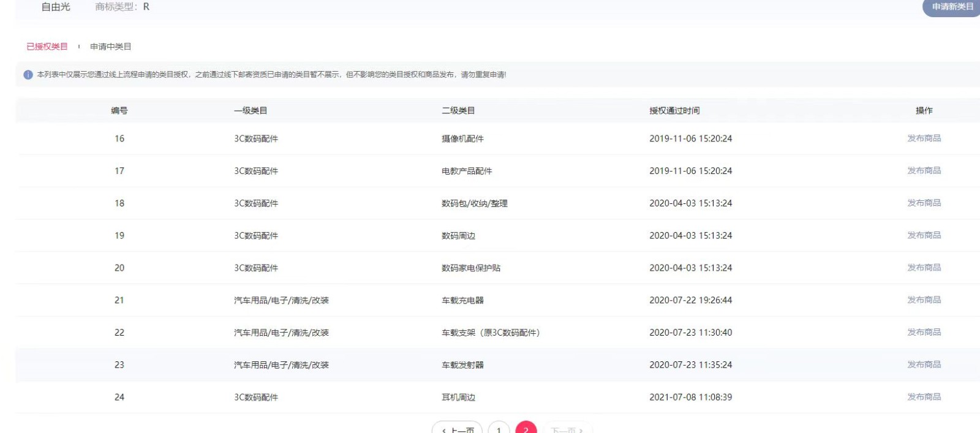Click timestamp 2020-07-23 11:30:40
Screen dimensions: 980x433
click(x=691, y=333)
